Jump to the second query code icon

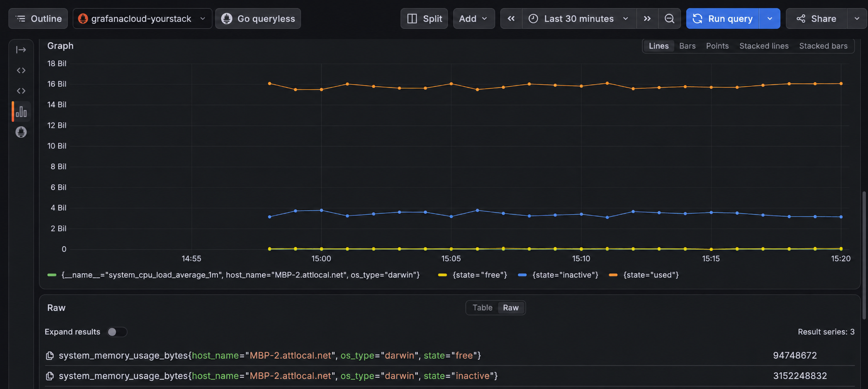[21, 91]
